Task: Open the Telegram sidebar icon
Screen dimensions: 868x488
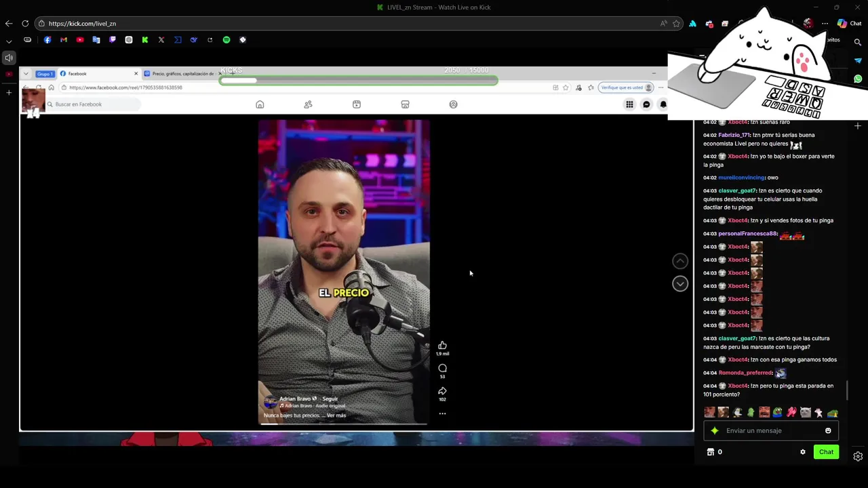Action: click(858, 60)
